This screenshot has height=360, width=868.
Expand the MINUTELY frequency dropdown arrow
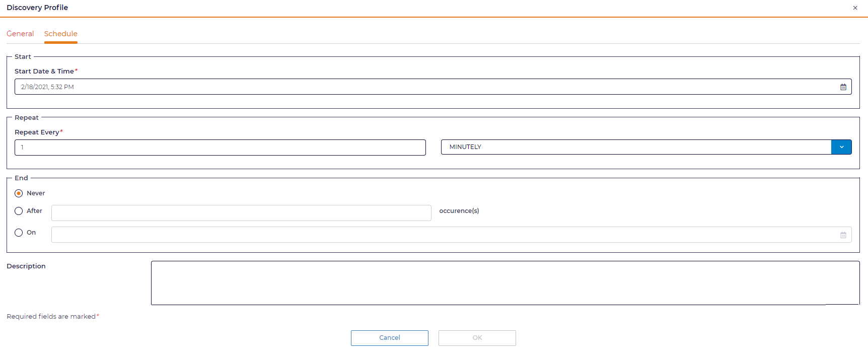point(841,147)
